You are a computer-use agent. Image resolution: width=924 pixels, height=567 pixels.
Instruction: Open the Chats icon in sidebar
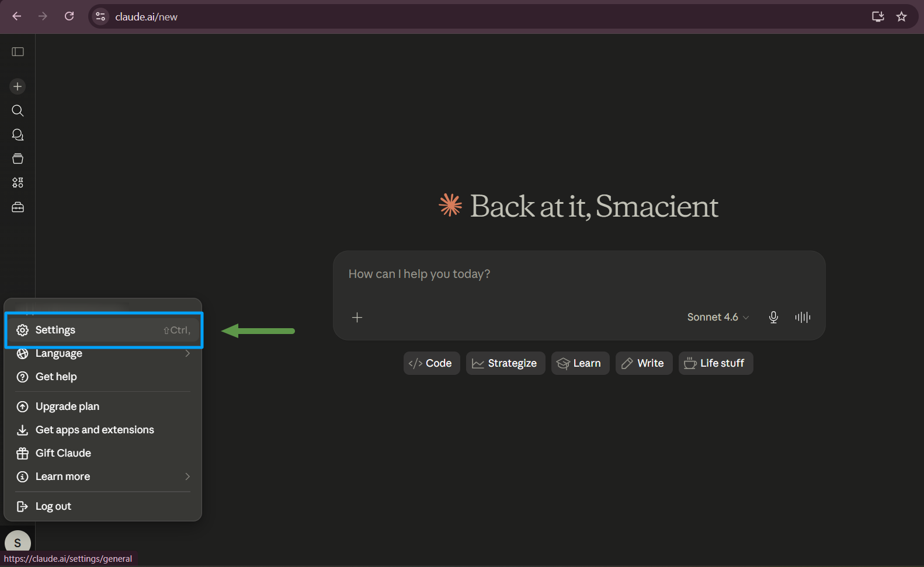pyautogui.click(x=18, y=135)
